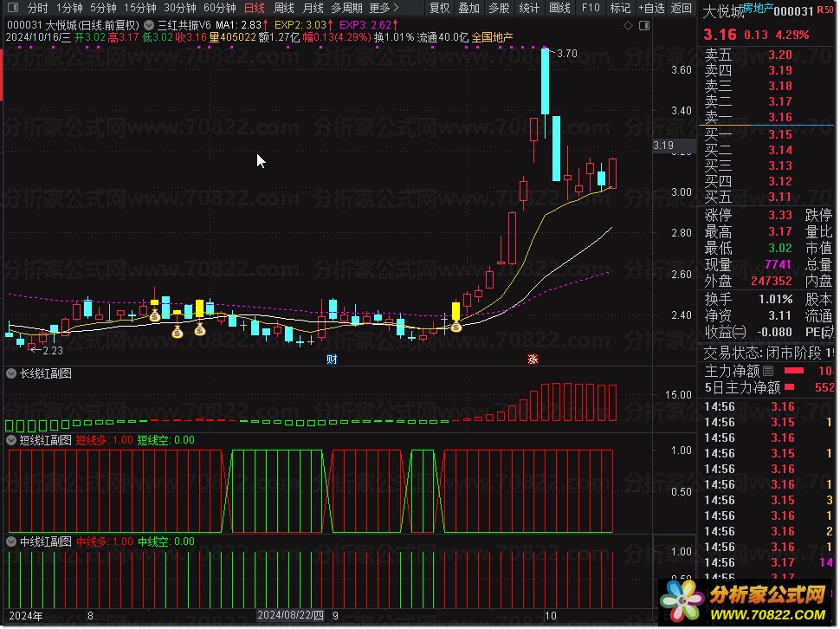Switch to 月线 monthly chart

click(313, 8)
